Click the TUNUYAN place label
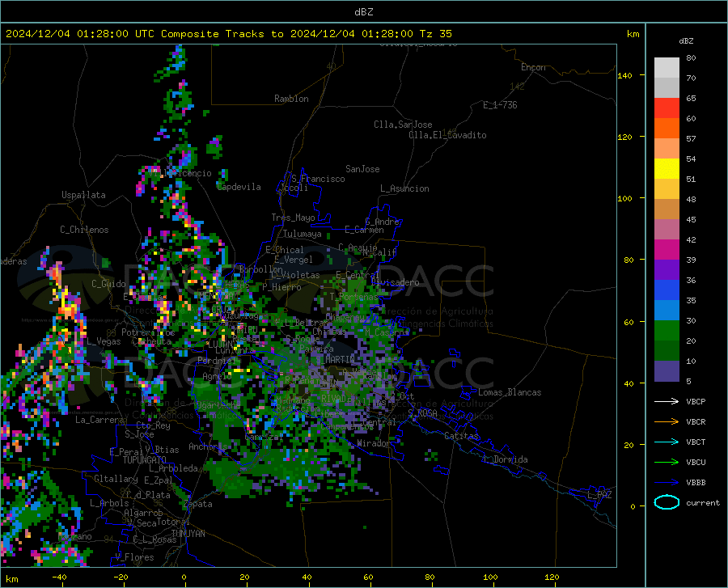728x588 pixels. point(188,534)
